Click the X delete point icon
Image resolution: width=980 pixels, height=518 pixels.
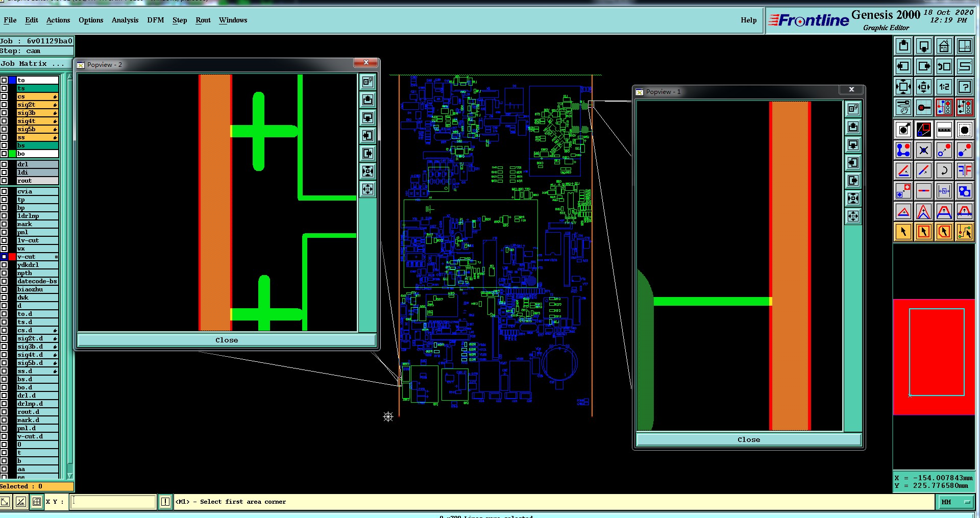coord(924,150)
